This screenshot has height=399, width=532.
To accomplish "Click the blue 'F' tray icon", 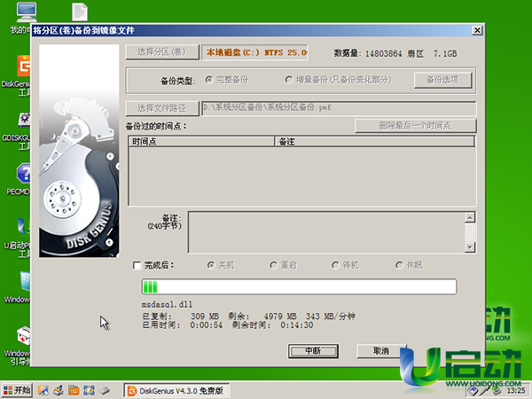I will 473,390.
